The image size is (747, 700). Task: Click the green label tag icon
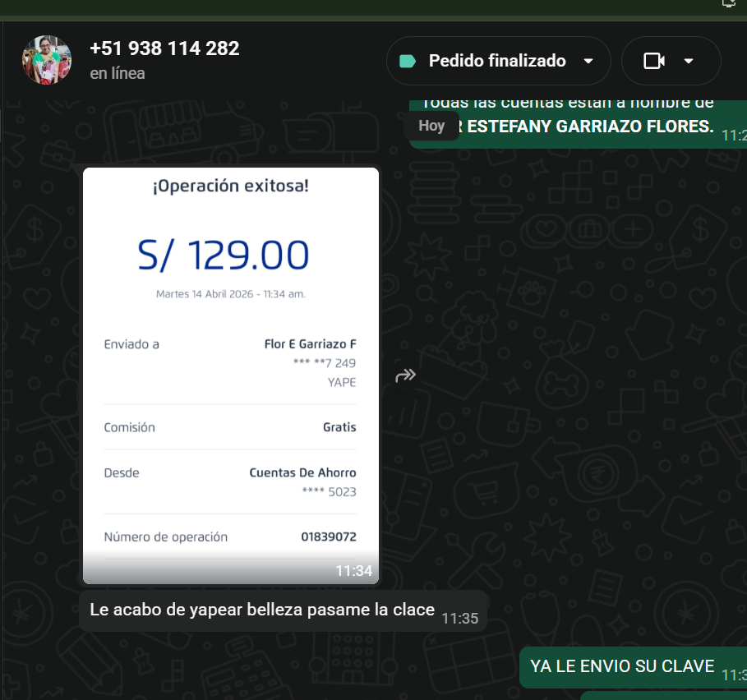(x=408, y=61)
